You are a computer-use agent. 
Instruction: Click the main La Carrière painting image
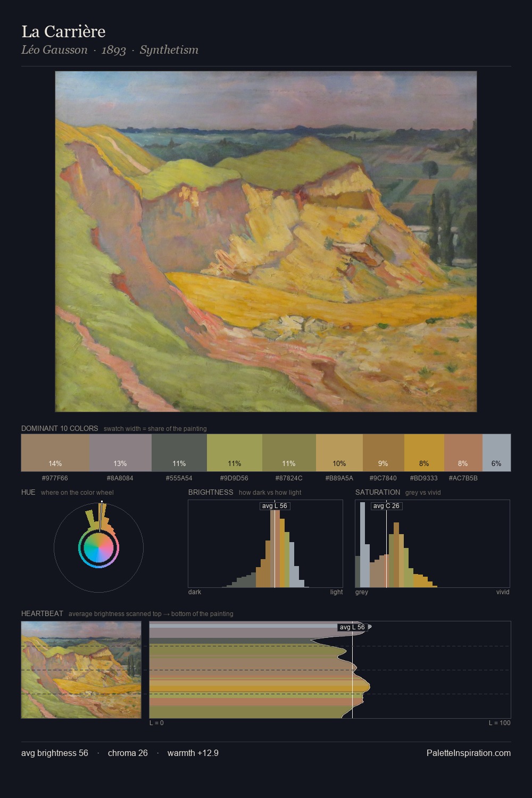coord(266,242)
